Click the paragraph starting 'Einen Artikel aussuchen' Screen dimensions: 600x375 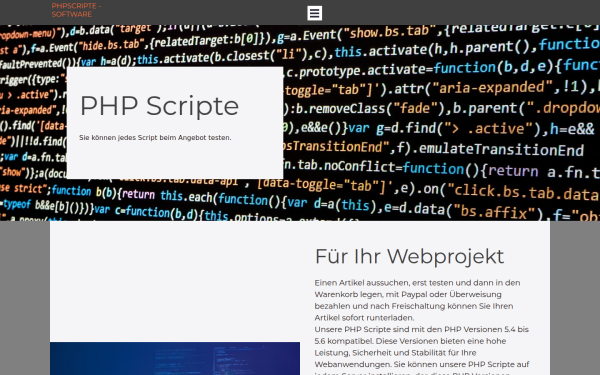click(x=418, y=300)
